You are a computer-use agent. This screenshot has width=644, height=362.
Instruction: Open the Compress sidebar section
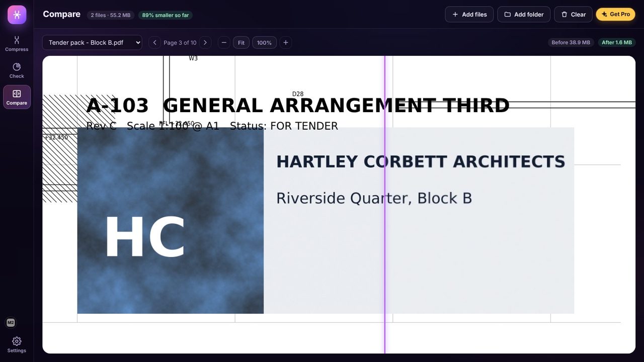17,44
